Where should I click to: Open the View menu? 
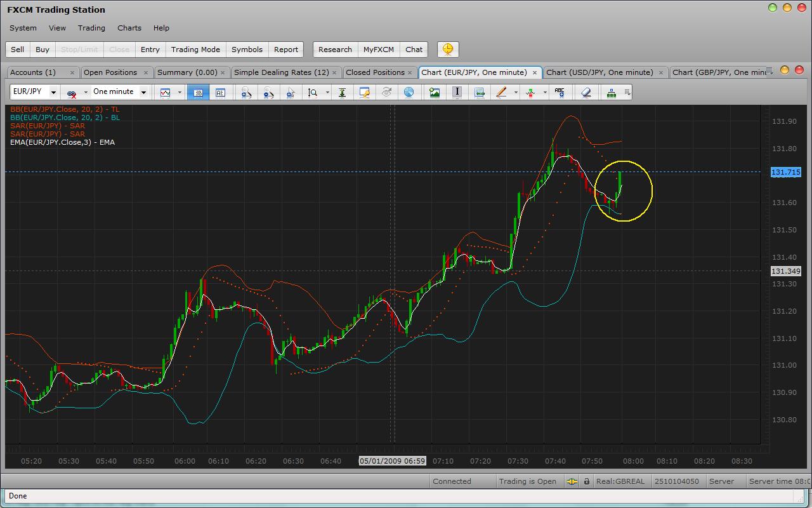57,28
